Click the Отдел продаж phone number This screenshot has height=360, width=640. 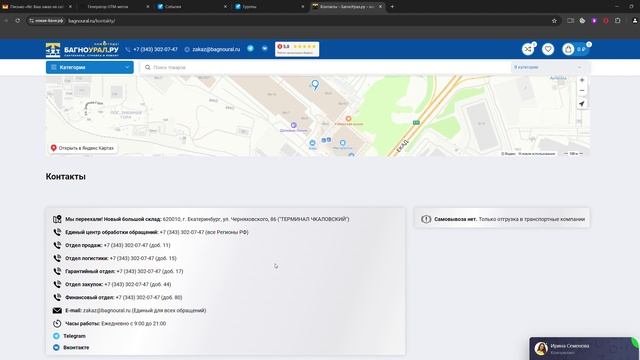137,245
